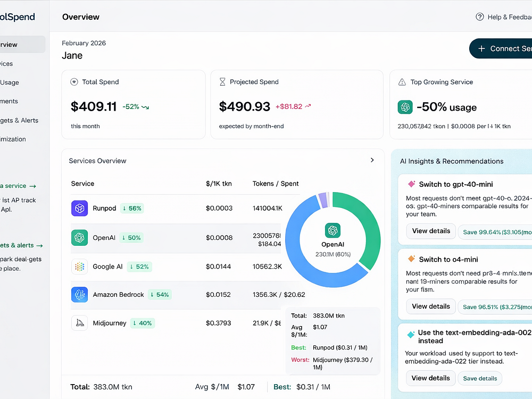Image resolution: width=532 pixels, height=399 pixels.
Task: Click the Runpod $0.0003 price cell
Action: pos(219,208)
